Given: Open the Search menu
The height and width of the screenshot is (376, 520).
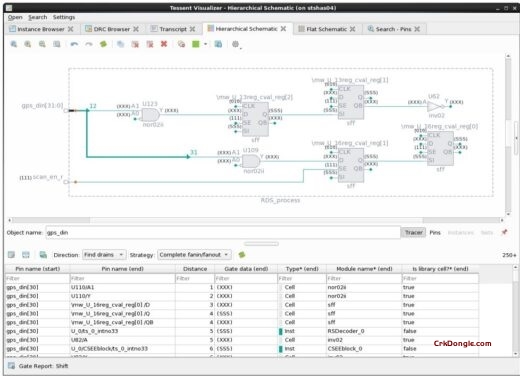Looking at the screenshot, I should [x=37, y=17].
